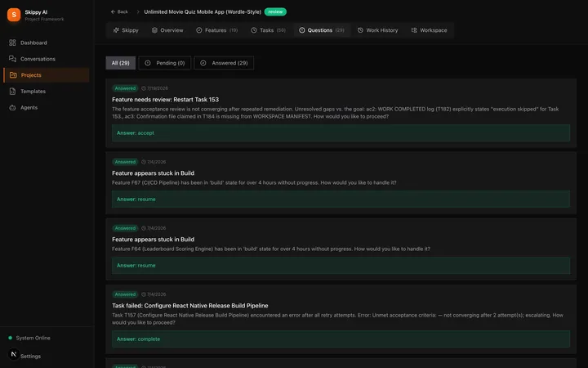Click the Answered badge on Restart Task 153
This screenshot has width=588, height=368.
(x=125, y=88)
